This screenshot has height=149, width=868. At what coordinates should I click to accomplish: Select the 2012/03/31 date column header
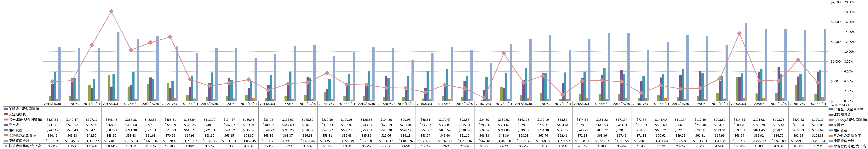[111, 104]
